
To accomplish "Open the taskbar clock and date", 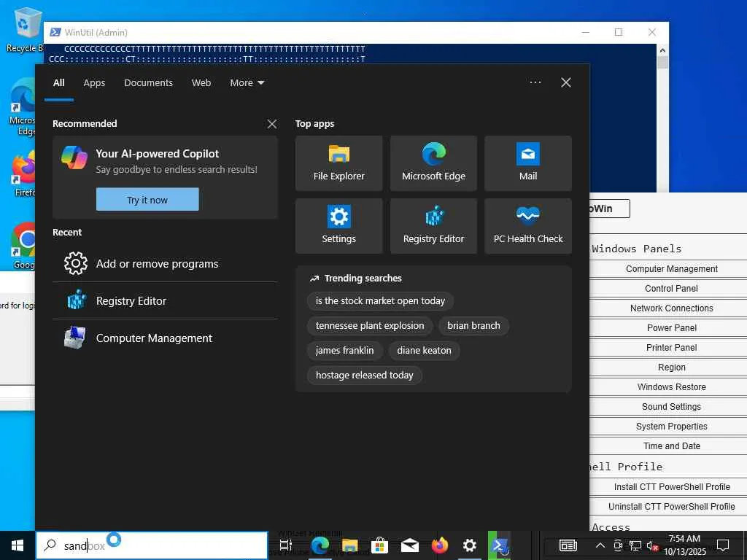I will (x=684, y=545).
